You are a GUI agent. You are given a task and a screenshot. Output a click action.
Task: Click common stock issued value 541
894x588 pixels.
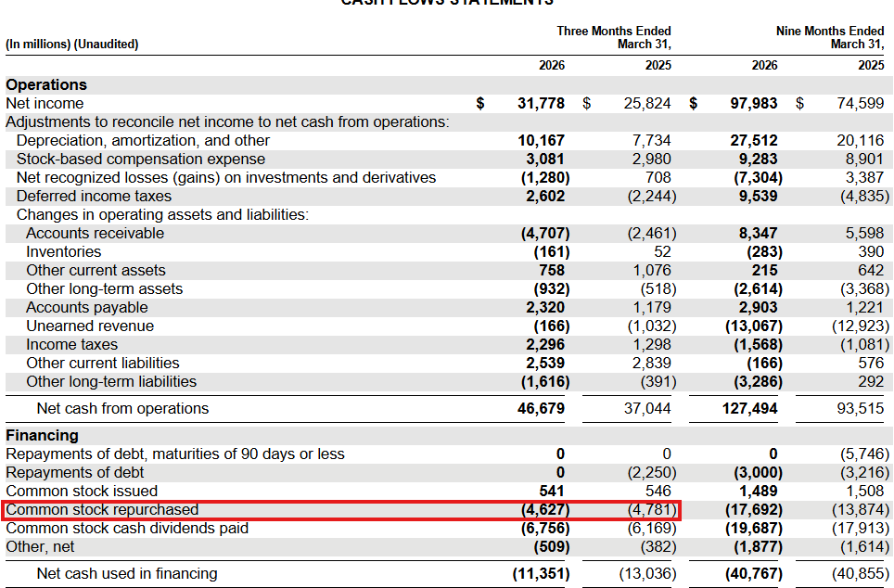pos(552,491)
